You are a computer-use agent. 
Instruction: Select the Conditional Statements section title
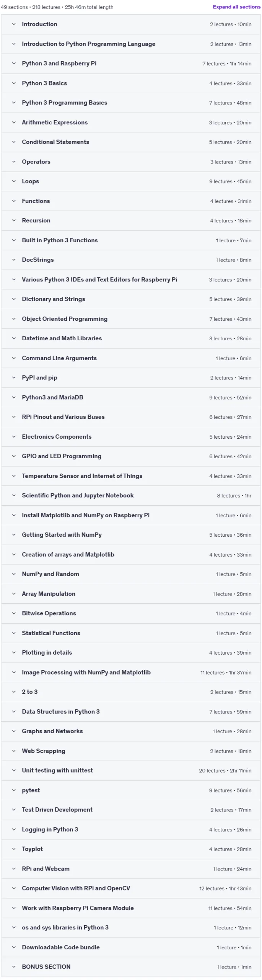click(55, 142)
